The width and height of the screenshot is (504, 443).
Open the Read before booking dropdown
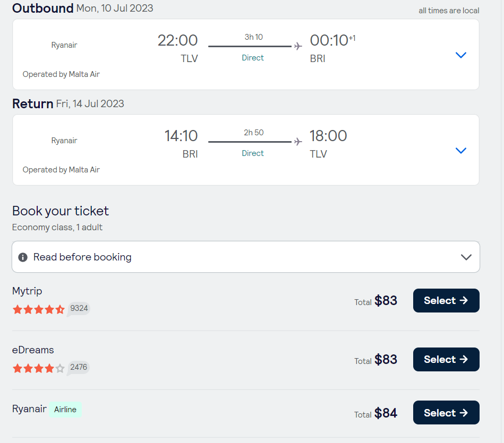point(466,257)
